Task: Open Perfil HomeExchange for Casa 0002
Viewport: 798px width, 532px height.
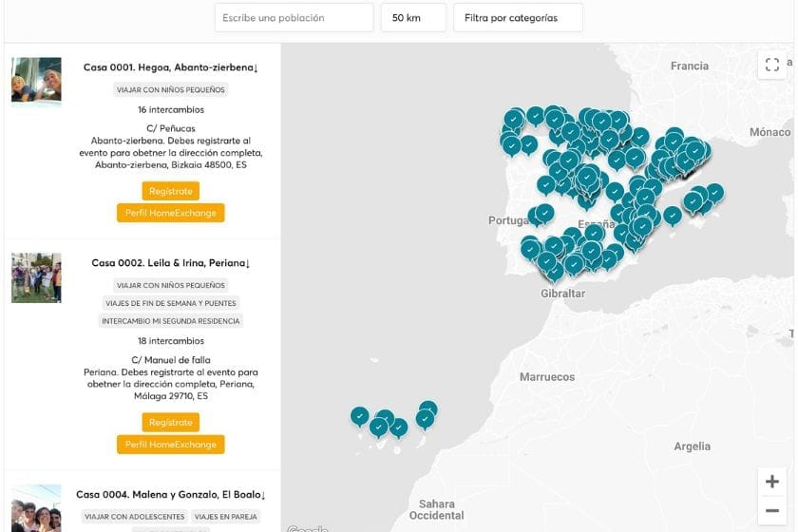Action: 170,444
